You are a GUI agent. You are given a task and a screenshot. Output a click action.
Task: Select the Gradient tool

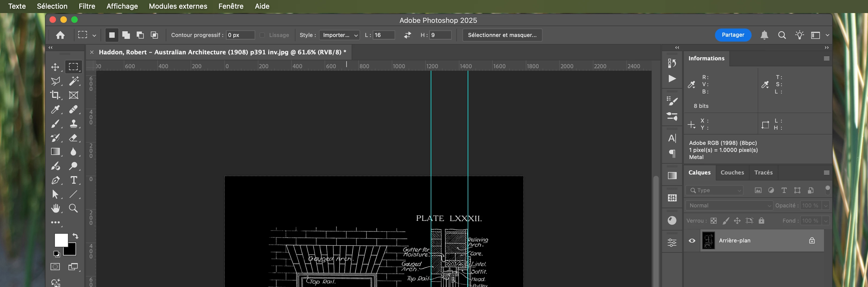[x=55, y=152]
